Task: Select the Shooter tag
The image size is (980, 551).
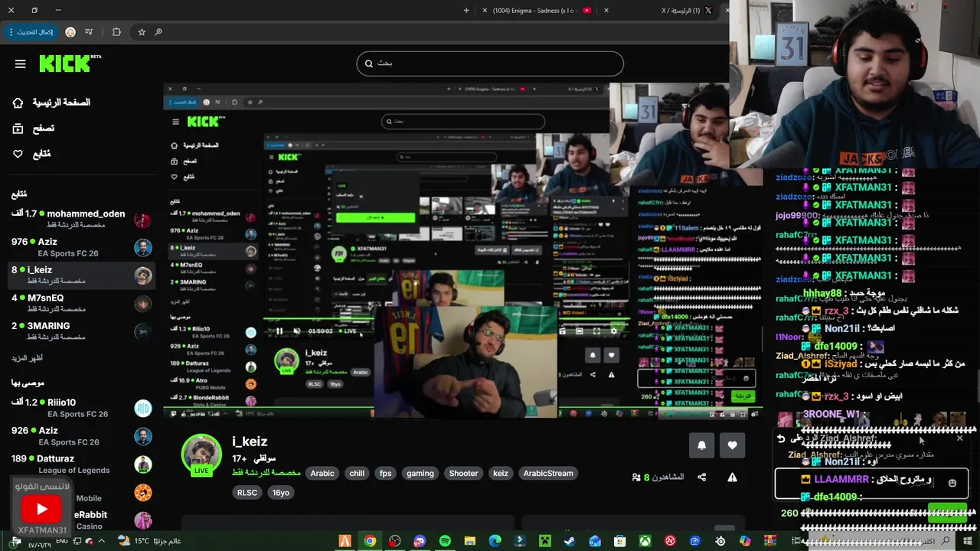Action: pos(463,474)
